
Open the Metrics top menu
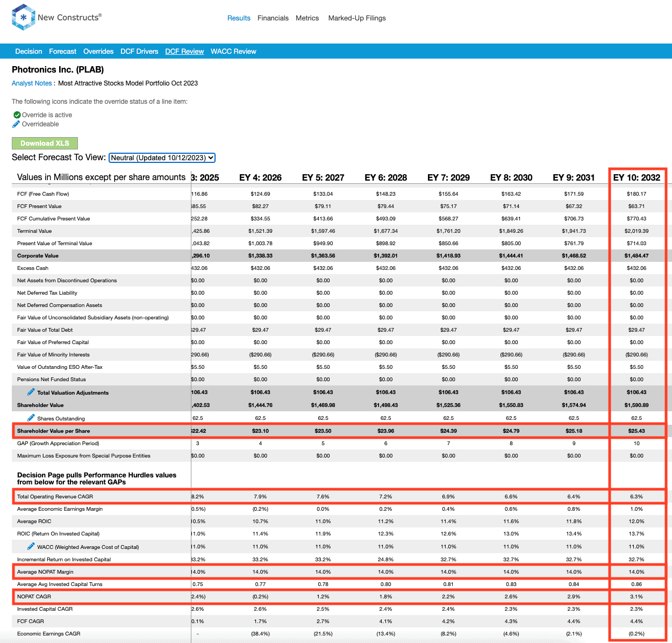point(308,18)
